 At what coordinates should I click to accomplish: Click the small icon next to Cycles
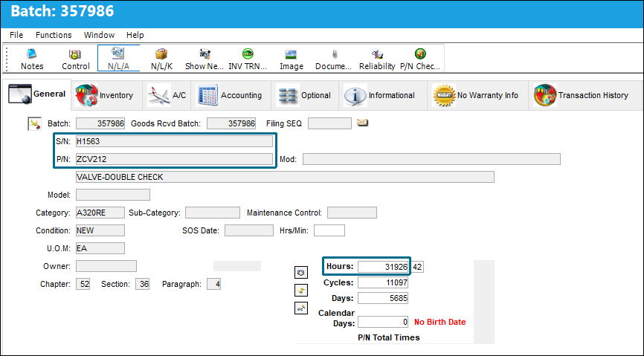(x=301, y=291)
